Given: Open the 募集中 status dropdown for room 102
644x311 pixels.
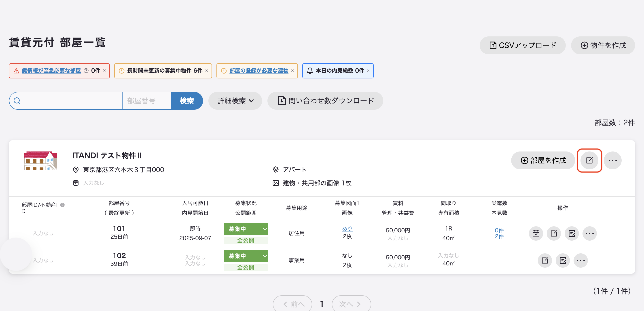Looking at the screenshot, I should coord(246,256).
